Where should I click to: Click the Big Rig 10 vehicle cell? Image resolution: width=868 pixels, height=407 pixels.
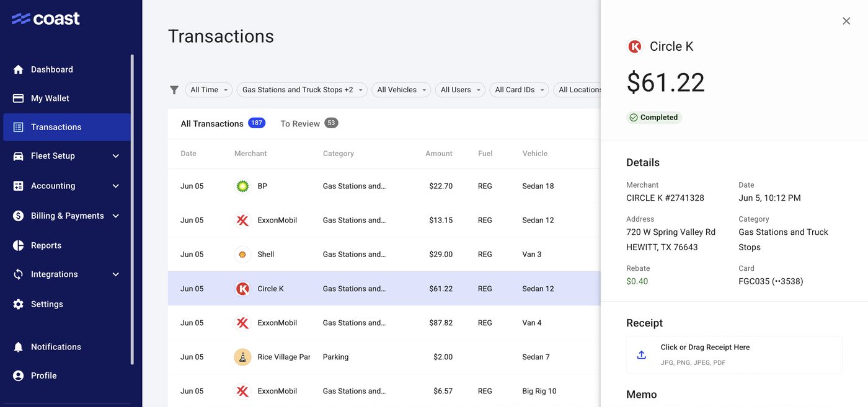[539, 391]
